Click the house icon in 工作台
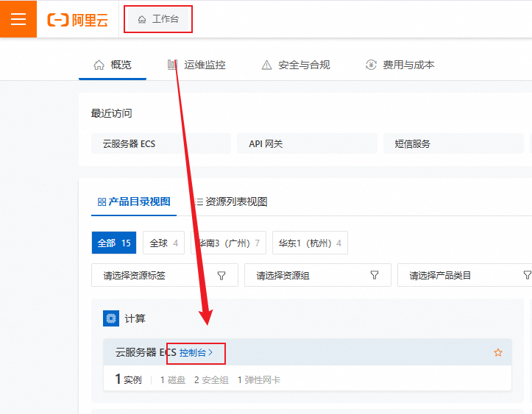Screen dimensions: 532x414 pyautogui.click(x=142, y=20)
